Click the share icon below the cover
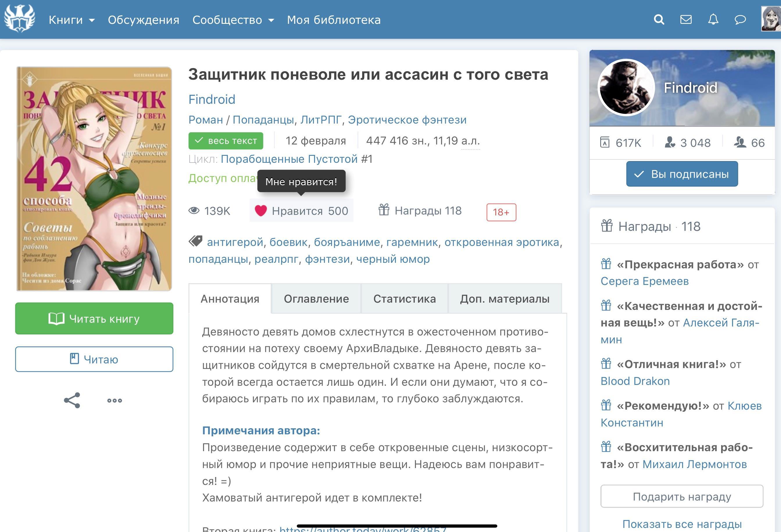This screenshot has height=532, width=781. (72, 400)
